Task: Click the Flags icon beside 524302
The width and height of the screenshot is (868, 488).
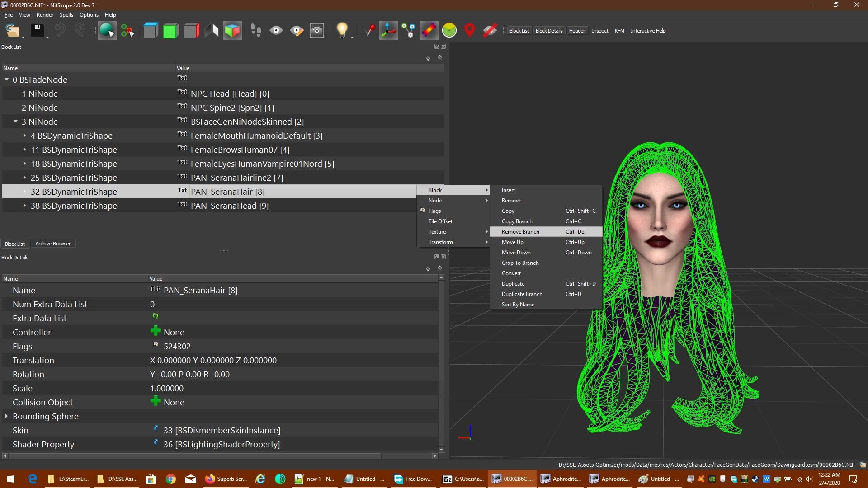Action: 156,344
